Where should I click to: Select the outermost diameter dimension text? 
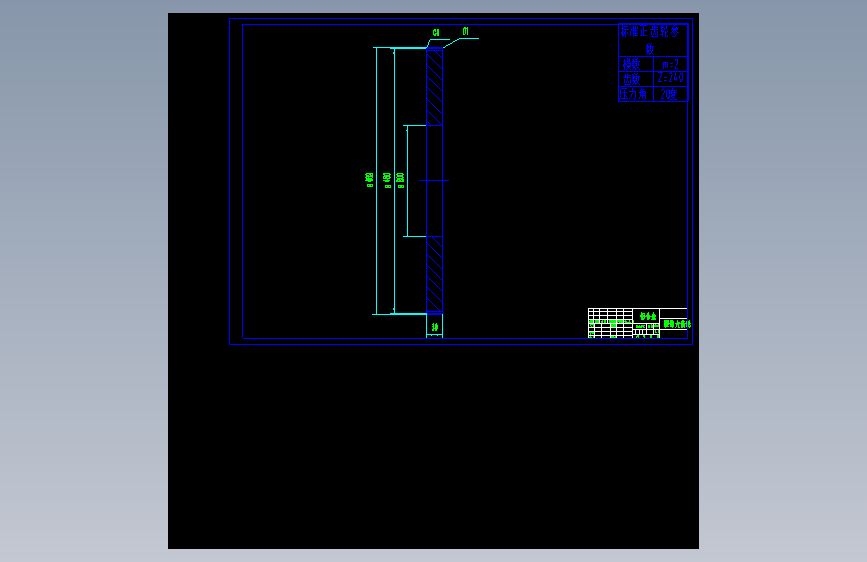tap(369, 180)
